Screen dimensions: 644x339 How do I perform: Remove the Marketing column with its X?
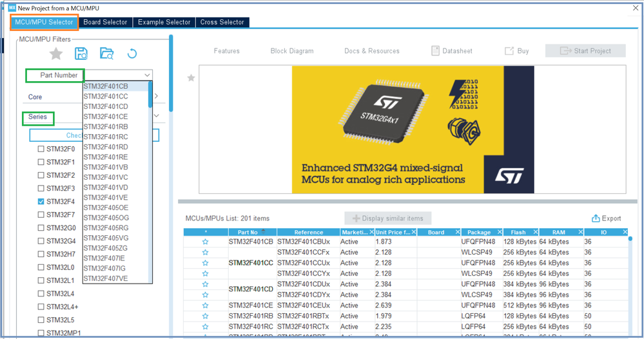click(x=371, y=232)
